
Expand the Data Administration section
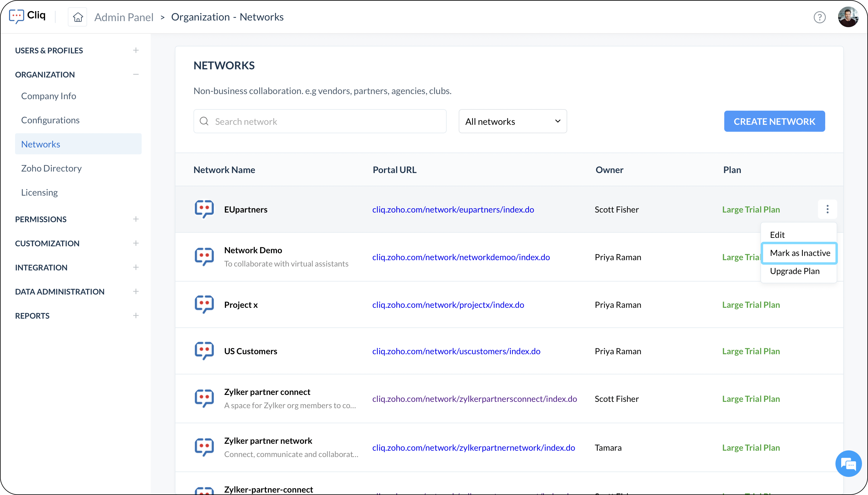click(136, 291)
